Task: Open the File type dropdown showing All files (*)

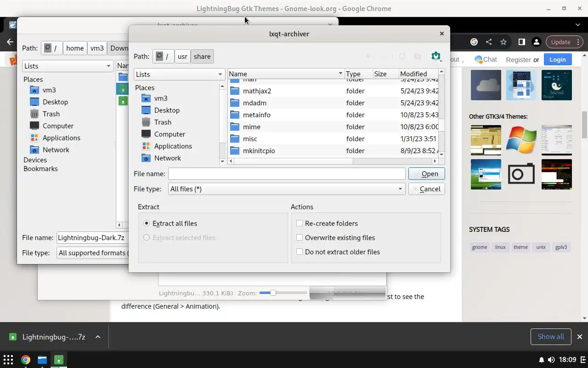Action: [287, 189]
